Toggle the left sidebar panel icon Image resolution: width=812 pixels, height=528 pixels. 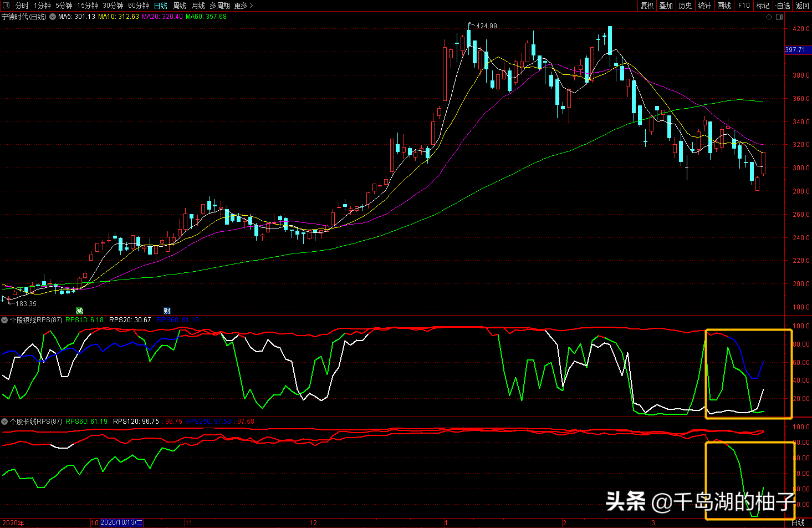(x=6, y=6)
